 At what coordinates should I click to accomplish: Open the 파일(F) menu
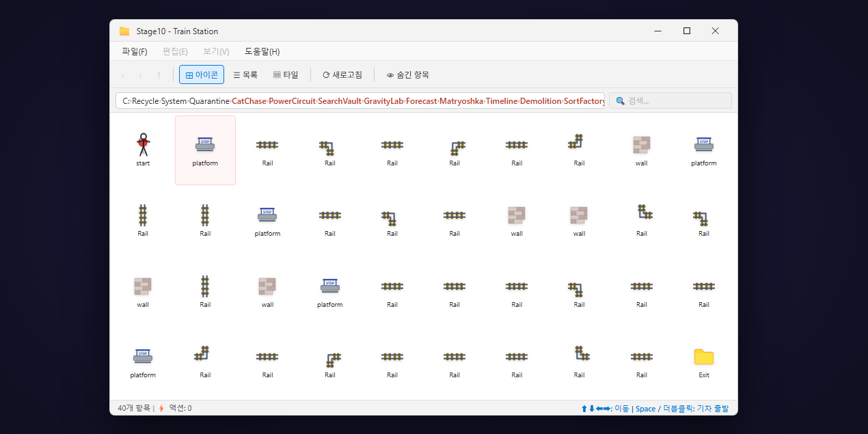tap(135, 51)
